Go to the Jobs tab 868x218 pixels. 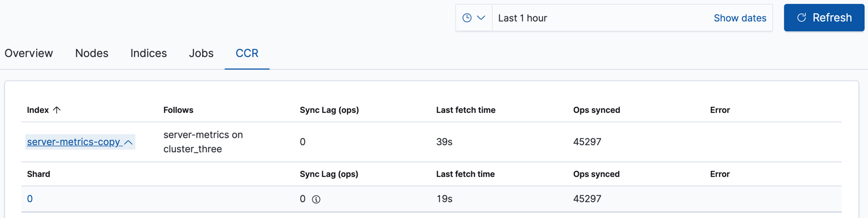201,53
